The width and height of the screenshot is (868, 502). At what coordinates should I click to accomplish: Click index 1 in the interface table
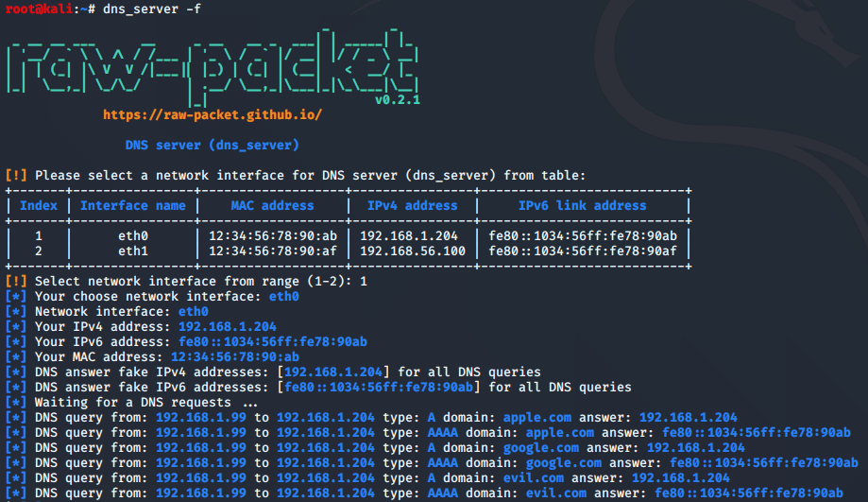click(38, 236)
